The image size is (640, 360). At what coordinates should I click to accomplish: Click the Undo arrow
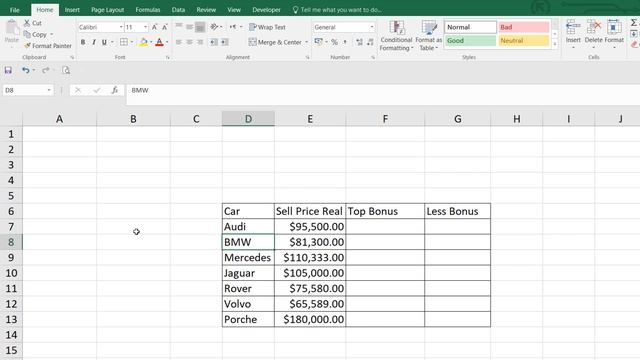pos(25,70)
